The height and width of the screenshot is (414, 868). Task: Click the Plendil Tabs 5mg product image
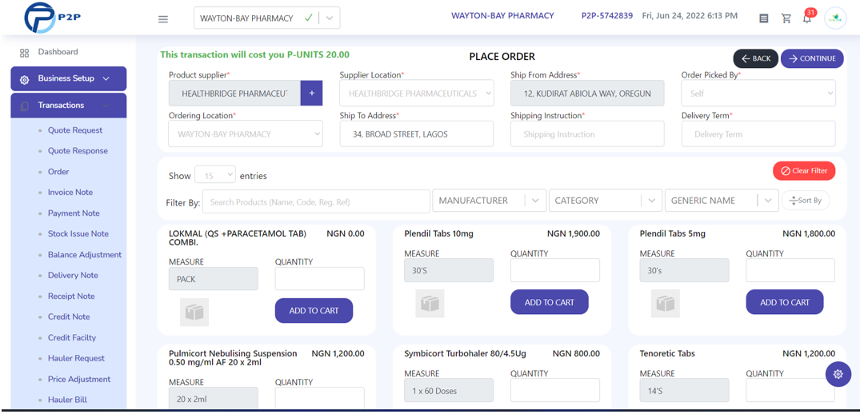point(666,304)
